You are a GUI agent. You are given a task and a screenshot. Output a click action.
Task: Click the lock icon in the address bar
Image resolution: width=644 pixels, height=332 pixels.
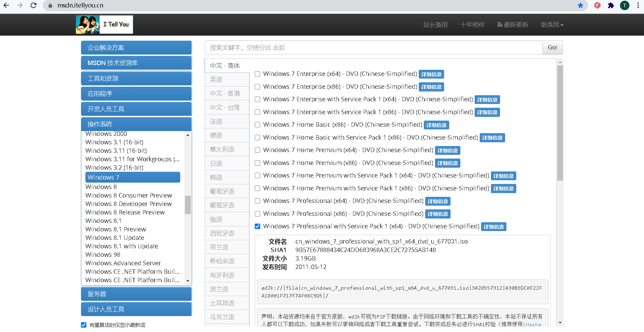point(50,5)
